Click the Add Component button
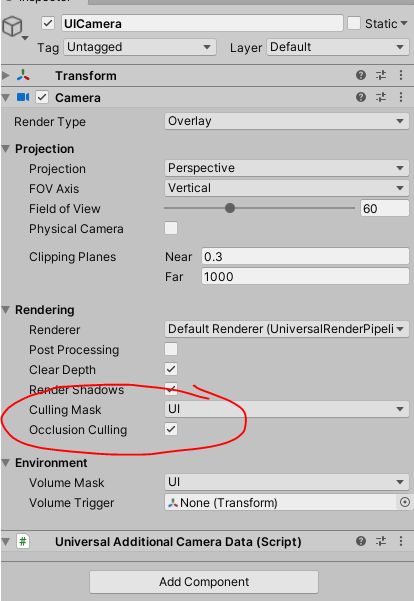Image resolution: width=414 pixels, height=601 pixels. point(204,582)
